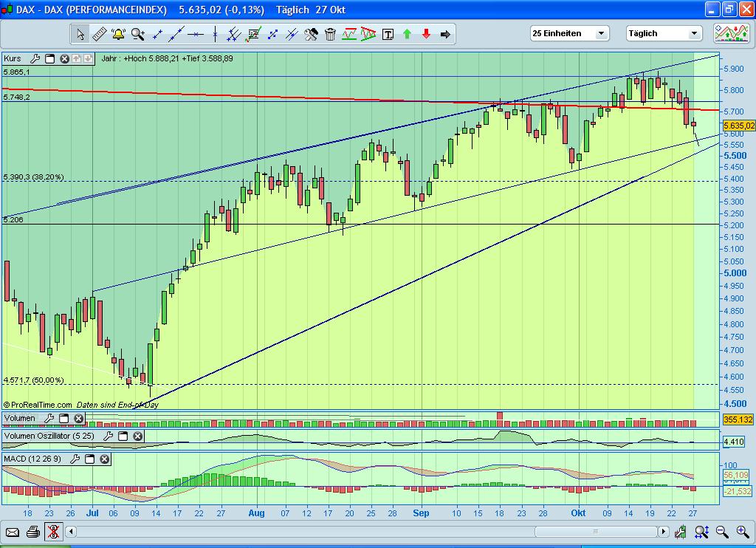
Task: Click the zoom-fit magnifier with arrows
Action: coord(701,532)
